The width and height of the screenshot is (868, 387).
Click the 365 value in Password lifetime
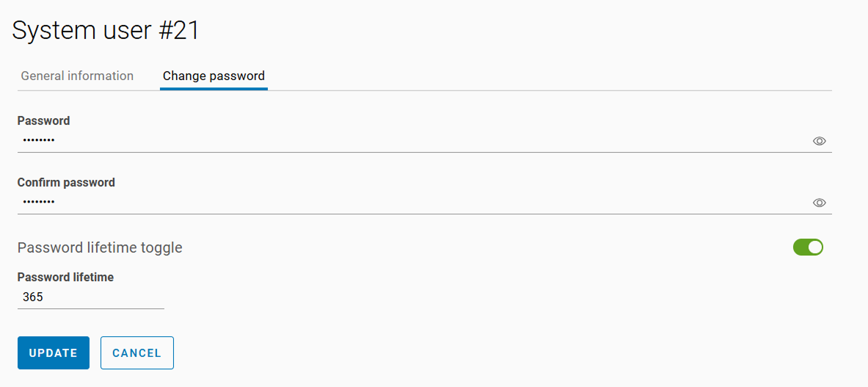(x=33, y=297)
